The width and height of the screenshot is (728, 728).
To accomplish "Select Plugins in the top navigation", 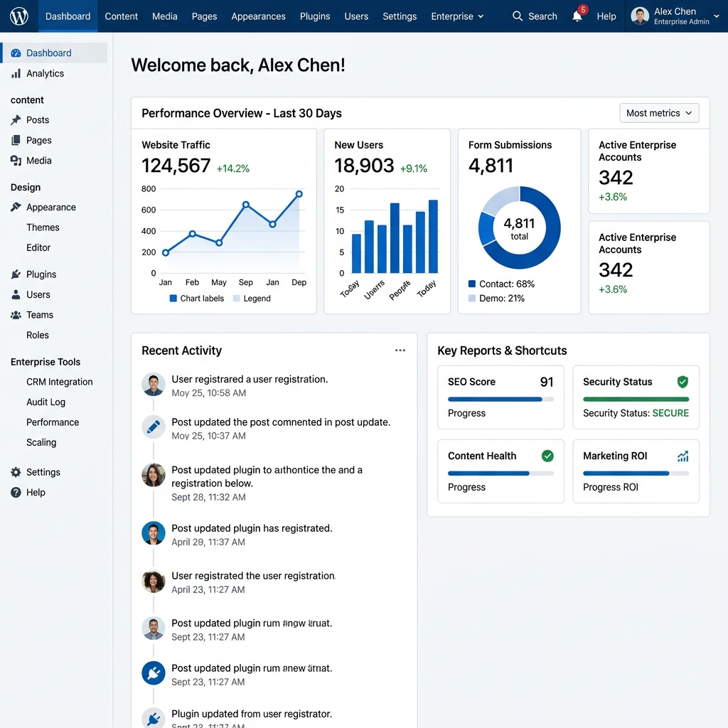I will tap(315, 16).
